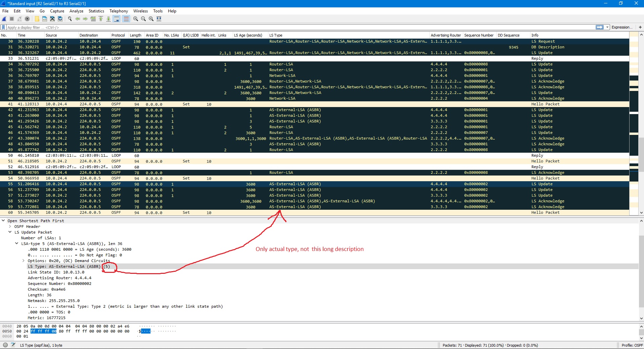Reload this capture file
Screen dimensions: 644x349
click(60, 19)
